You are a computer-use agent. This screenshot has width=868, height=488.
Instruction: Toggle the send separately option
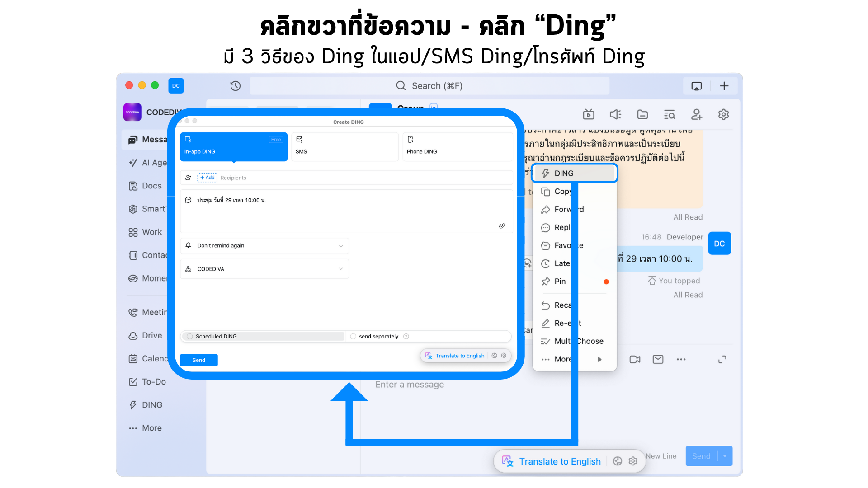pos(353,337)
